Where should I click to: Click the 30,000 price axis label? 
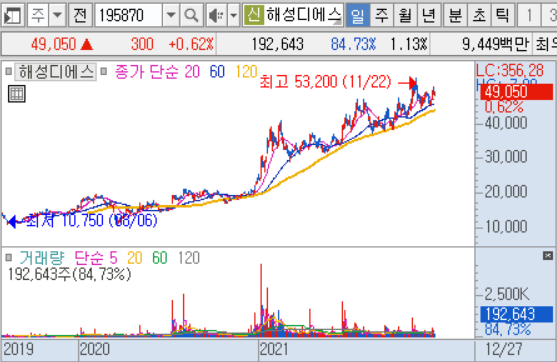click(x=506, y=157)
